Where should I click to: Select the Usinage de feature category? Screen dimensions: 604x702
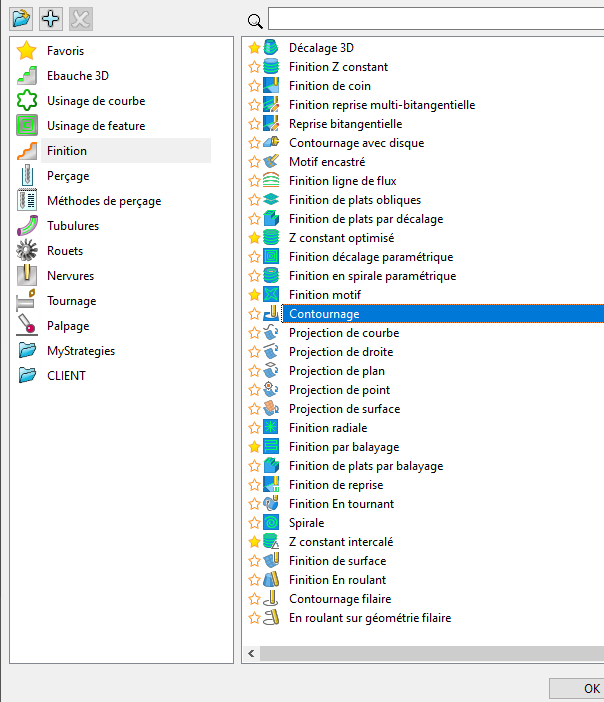click(95, 126)
